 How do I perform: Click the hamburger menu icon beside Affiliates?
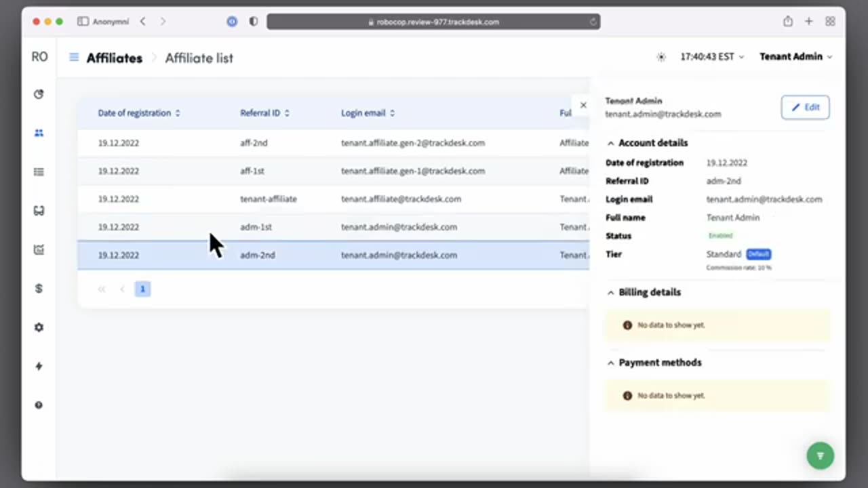[x=74, y=57]
